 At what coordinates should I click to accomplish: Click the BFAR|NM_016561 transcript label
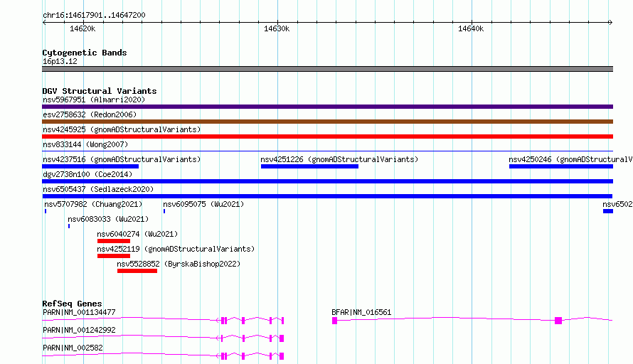coord(361,312)
